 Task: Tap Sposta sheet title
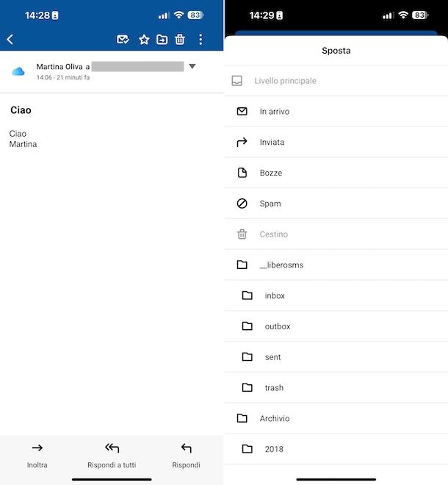(x=336, y=51)
